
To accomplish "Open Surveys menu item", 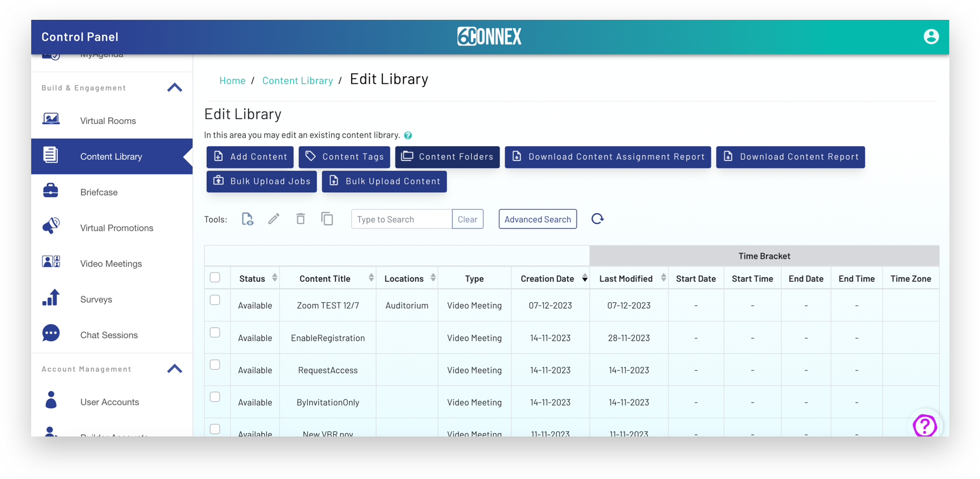I will 112,299.
